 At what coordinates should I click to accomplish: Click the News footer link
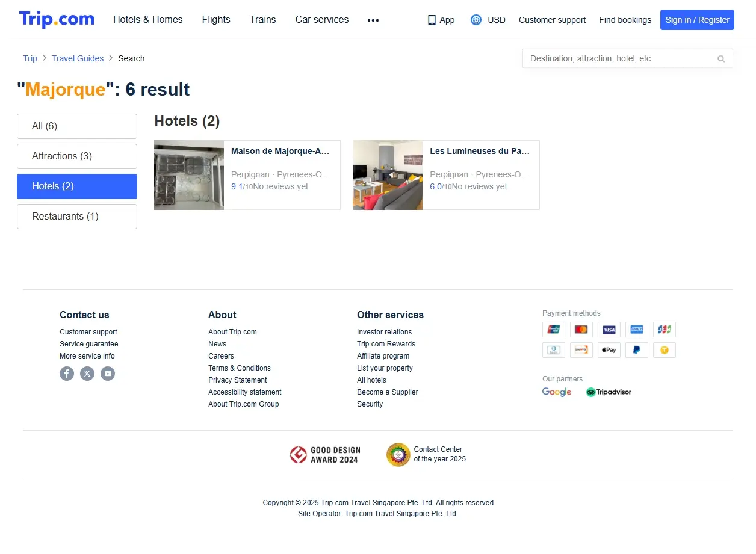click(x=217, y=344)
